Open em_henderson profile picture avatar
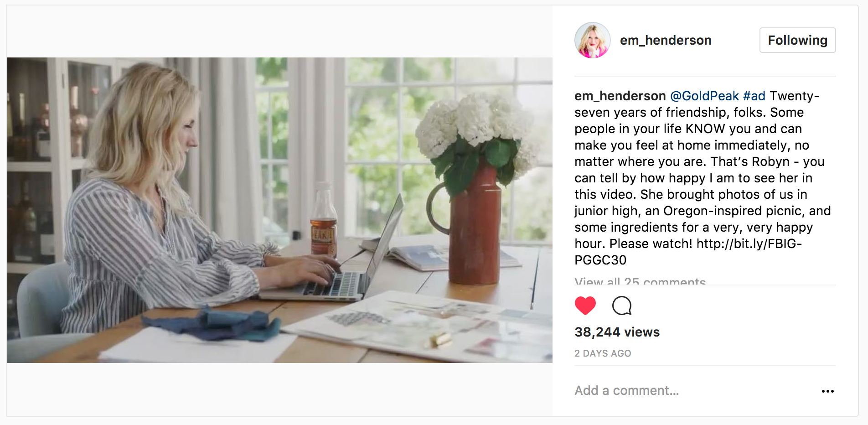The width and height of the screenshot is (868, 425). (x=592, y=40)
